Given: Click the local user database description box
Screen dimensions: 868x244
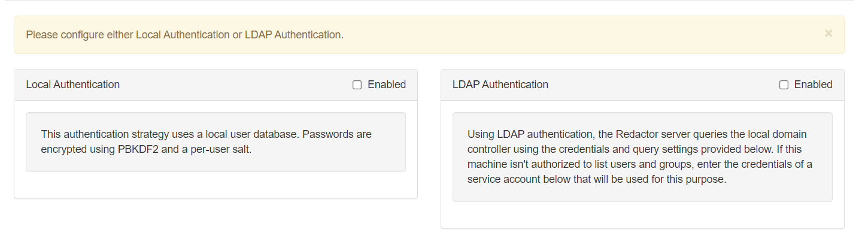Looking at the screenshot, I should click(216, 142).
